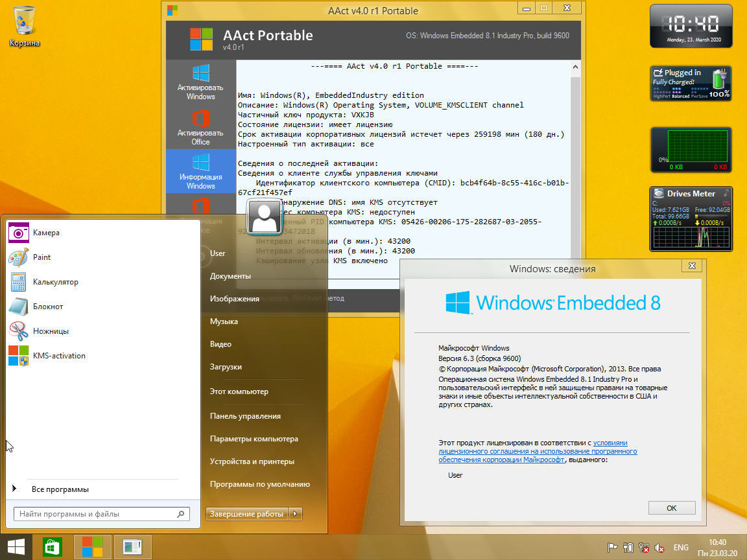Open Блокнот from the Start menu
747x560 pixels.
tap(48, 307)
